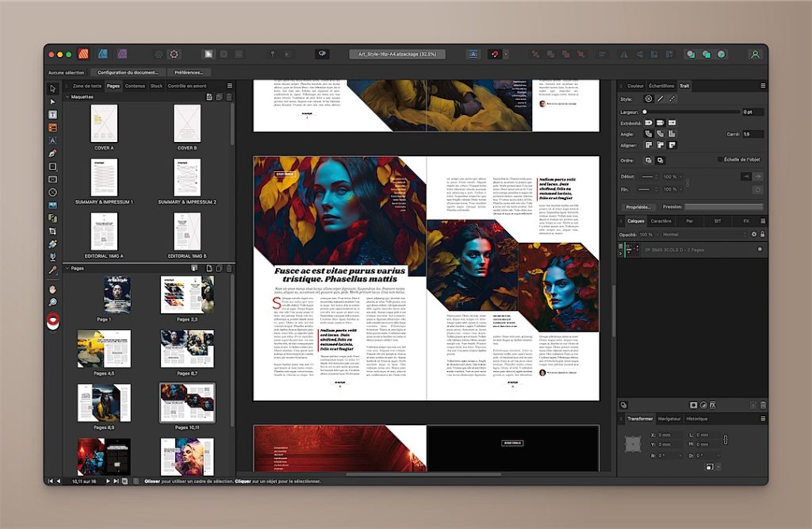The height and width of the screenshot is (529, 812).
Task: Enable the Échelle de l'objet checkbox
Action: point(719,159)
